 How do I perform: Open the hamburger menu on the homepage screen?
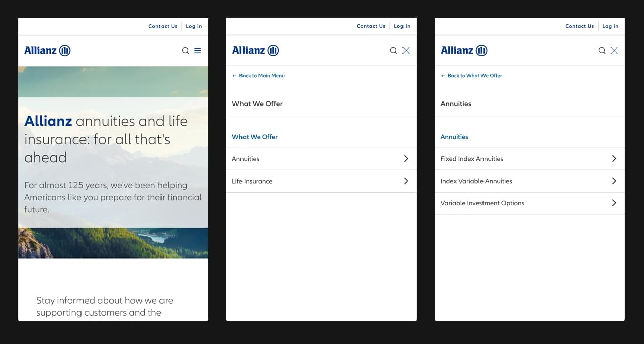point(198,50)
